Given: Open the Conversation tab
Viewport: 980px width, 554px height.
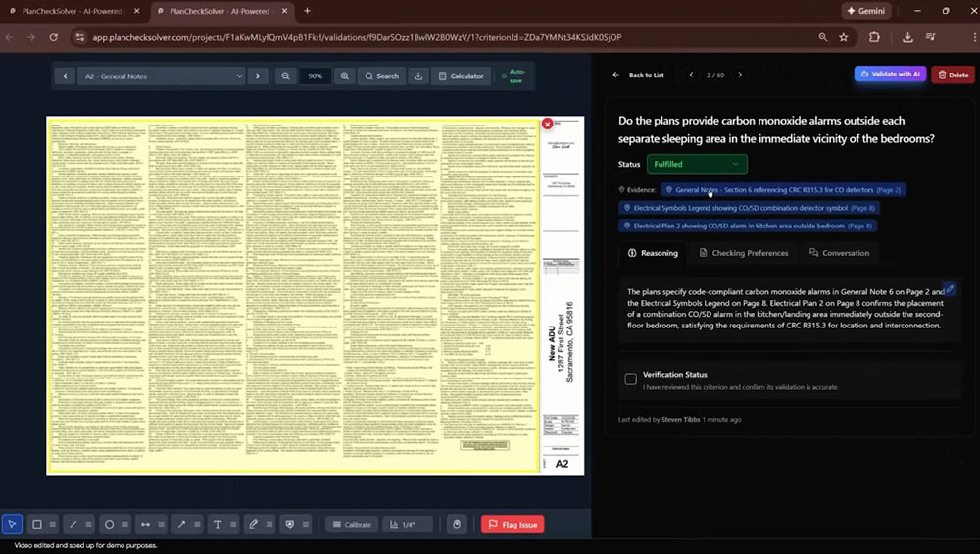Looking at the screenshot, I should (x=839, y=253).
